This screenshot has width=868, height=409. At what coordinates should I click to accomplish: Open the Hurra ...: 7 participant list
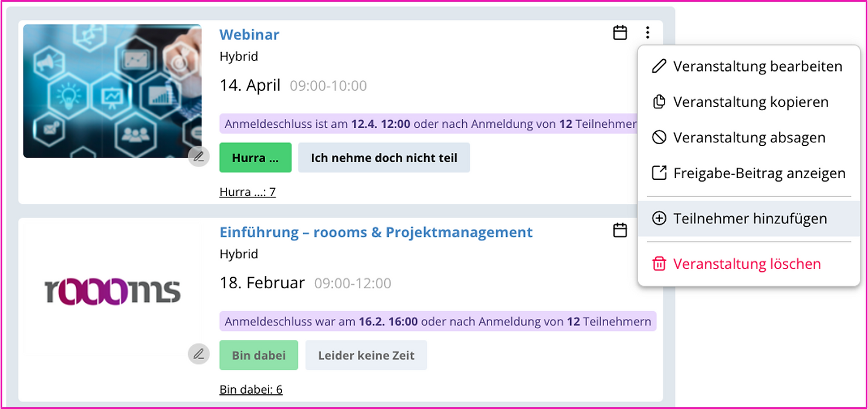[247, 192]
